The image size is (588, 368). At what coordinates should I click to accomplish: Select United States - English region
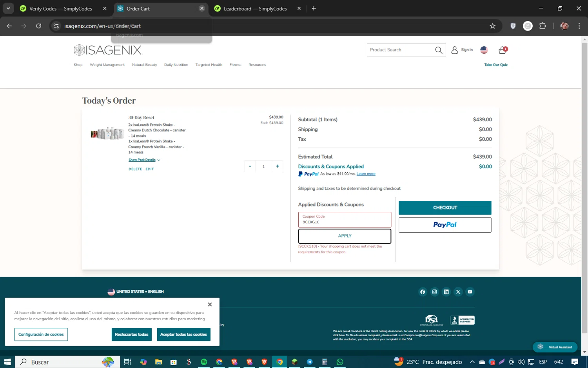point(136,292)
